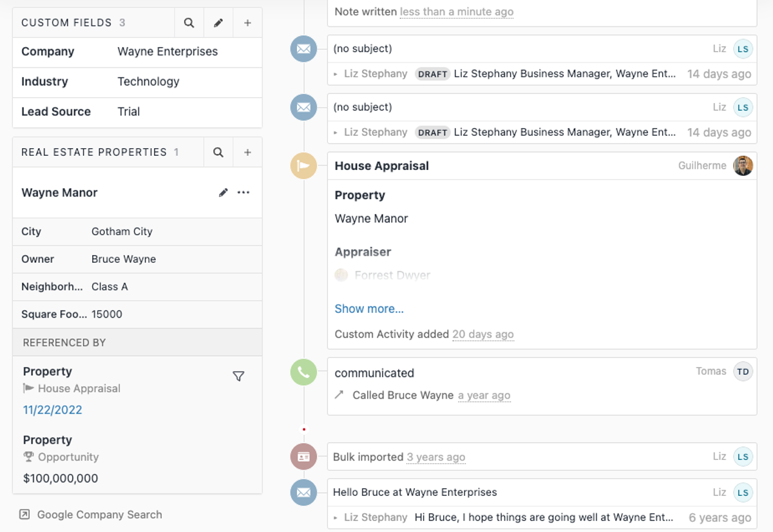773x532 pixels.
Task: Click the CUSTOM FIELDS section header
Action: 66,23
